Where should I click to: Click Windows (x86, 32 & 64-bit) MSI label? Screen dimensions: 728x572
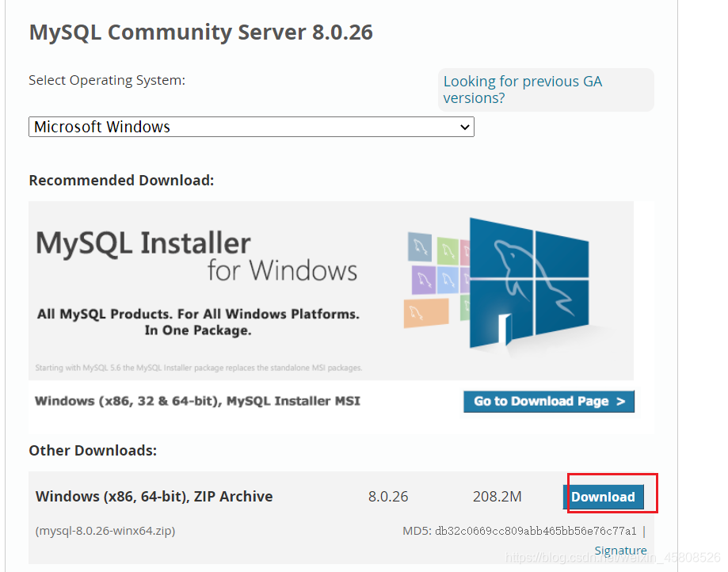click(197, 401)
